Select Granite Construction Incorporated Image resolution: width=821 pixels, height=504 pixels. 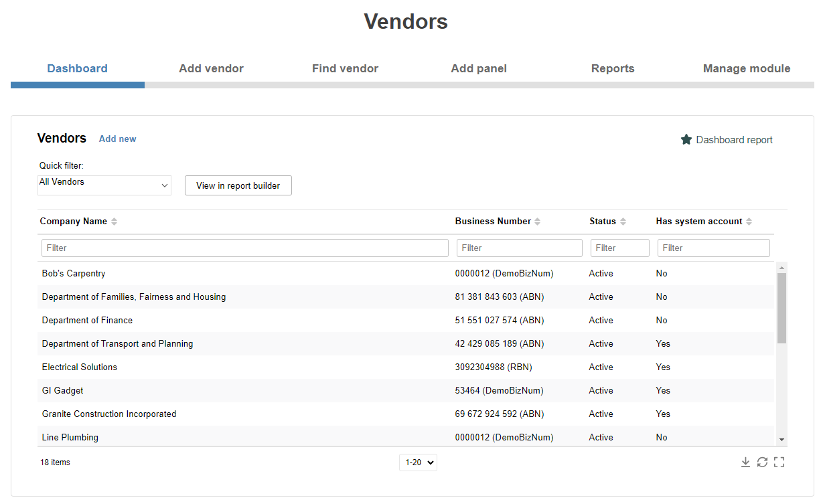[406, 414]
